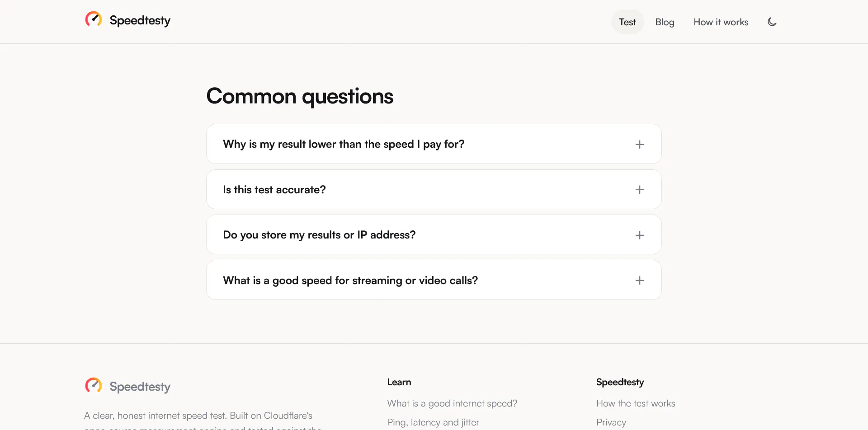This screenshot has width=868, height=430.
Task: Click plus icon on 'Why is my result lower' row
Action: (x=640, y=145)
